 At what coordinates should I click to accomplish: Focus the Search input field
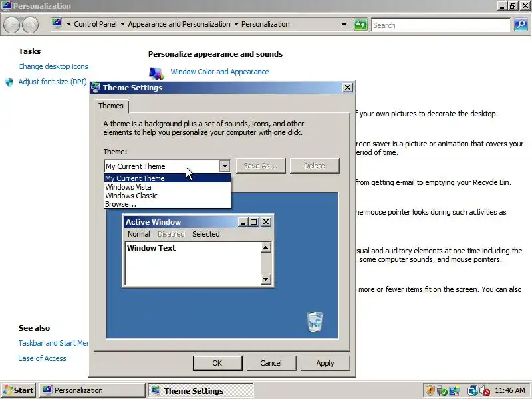[441, 25]
